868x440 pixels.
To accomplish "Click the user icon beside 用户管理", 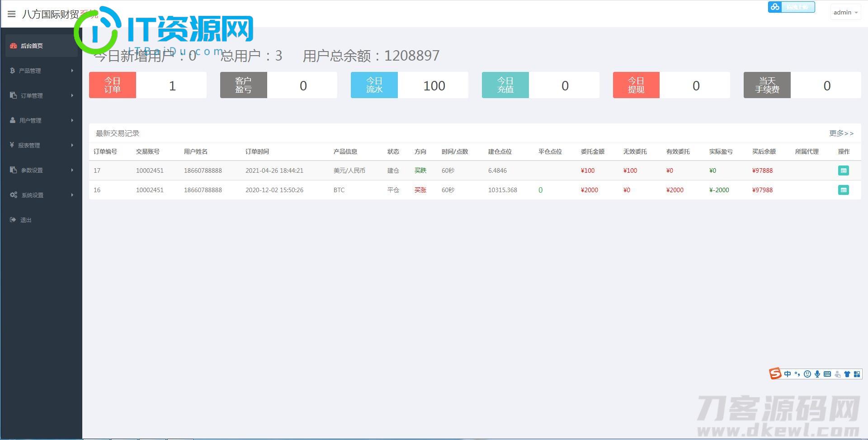I will (x=13, y=120).
